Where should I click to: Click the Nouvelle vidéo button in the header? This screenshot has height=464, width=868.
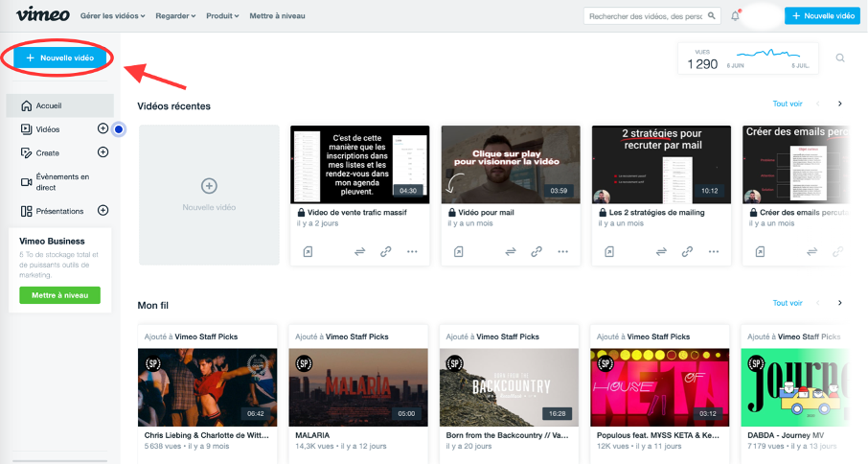coord(822,16)
